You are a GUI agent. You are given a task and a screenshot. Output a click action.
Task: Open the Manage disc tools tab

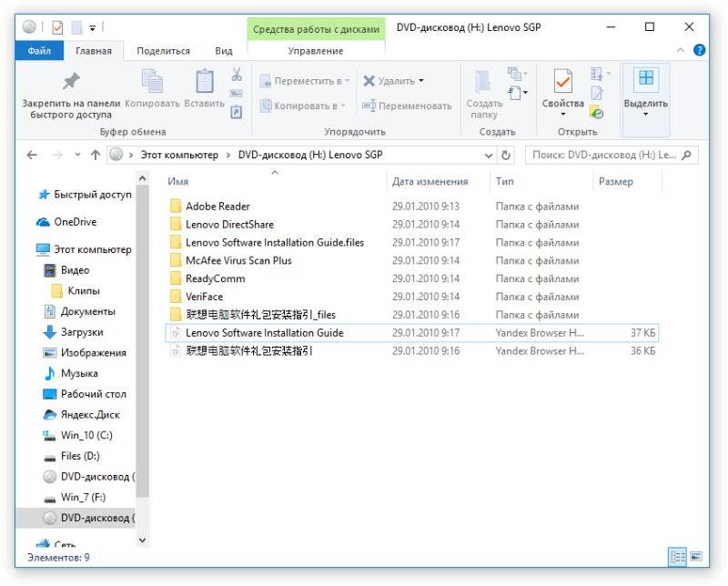316,51
